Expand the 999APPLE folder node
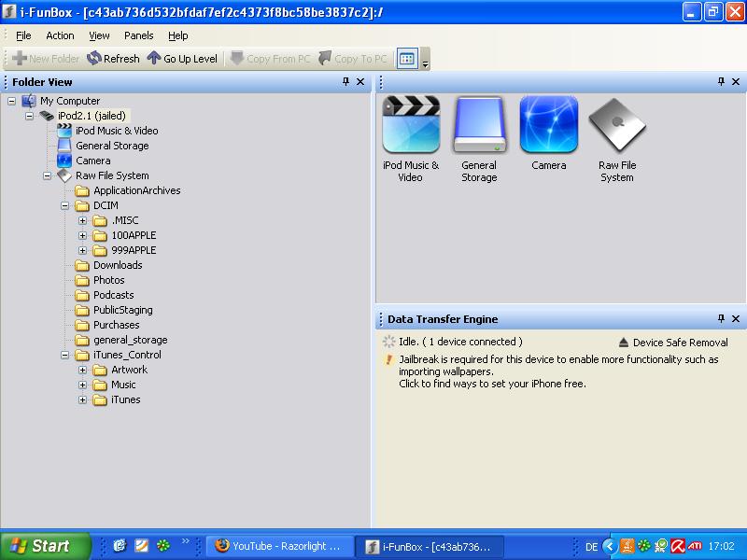 coord(82,250)
